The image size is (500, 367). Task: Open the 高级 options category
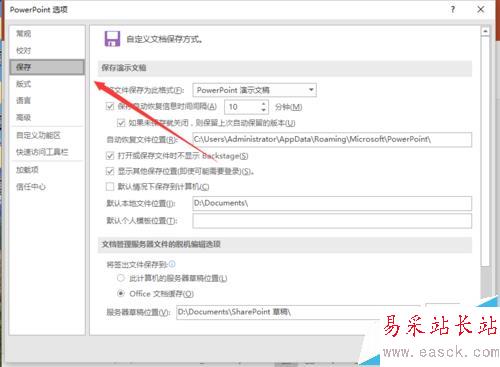point(24,117)
